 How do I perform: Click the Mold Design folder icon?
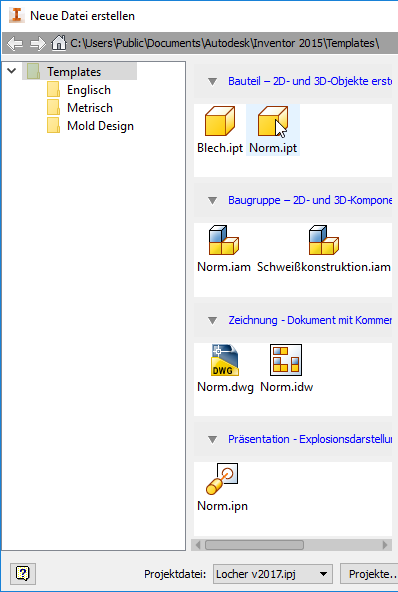click(53, 125)
